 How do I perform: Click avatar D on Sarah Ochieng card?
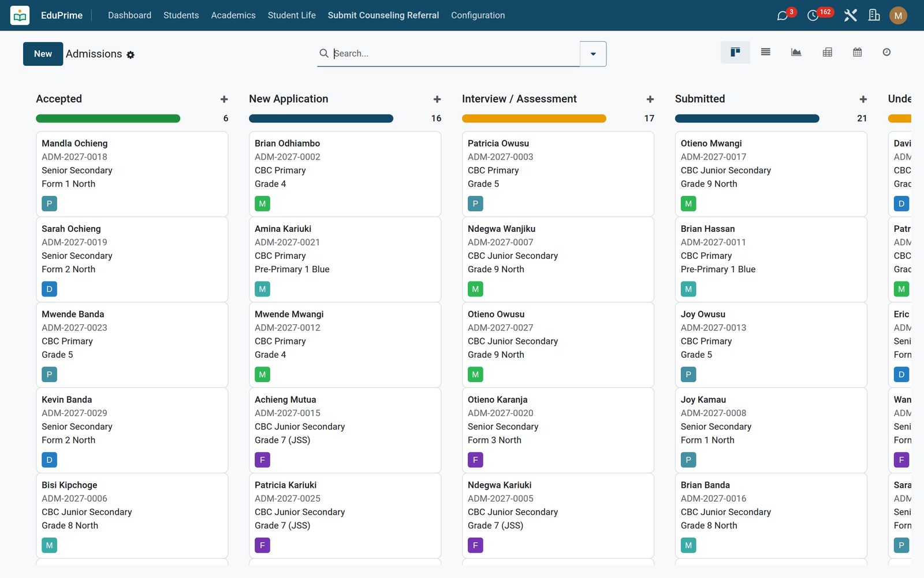49,289
